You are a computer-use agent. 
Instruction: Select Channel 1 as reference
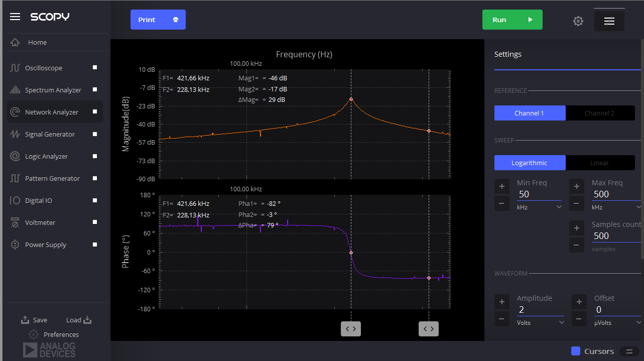(x=530, y=113)
